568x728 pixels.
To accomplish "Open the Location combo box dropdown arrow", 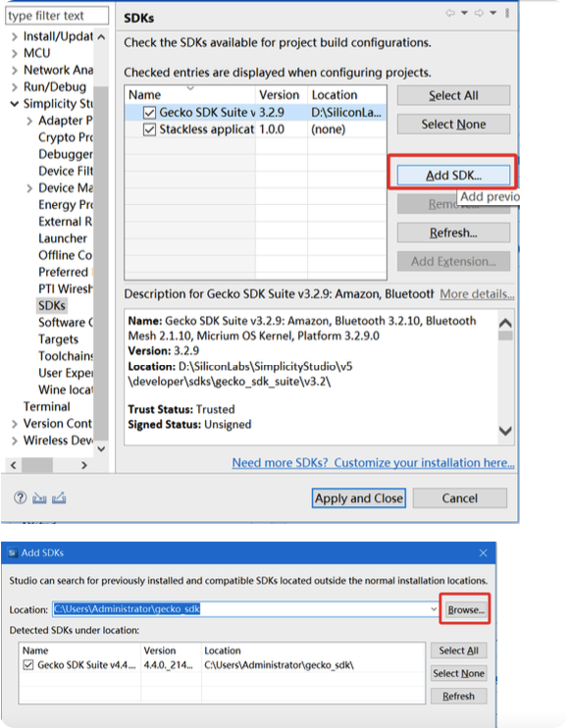I will point(434,609).
